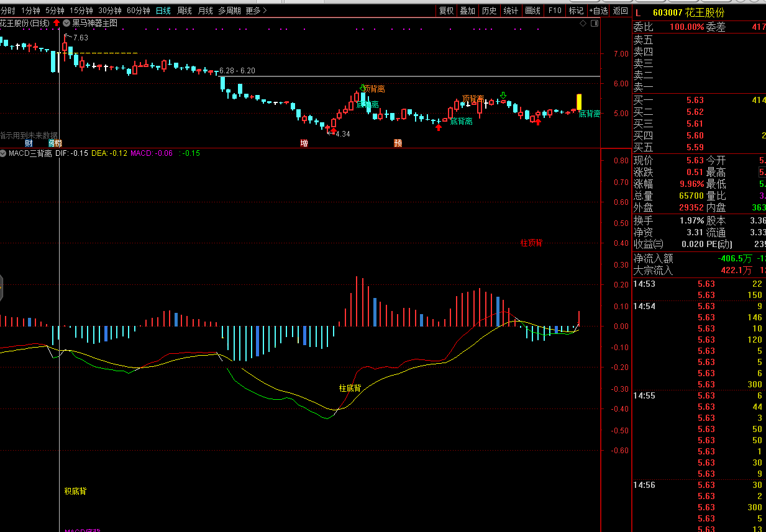
Task: Click the 买五 price 5.59
Action: coord(695,147)
